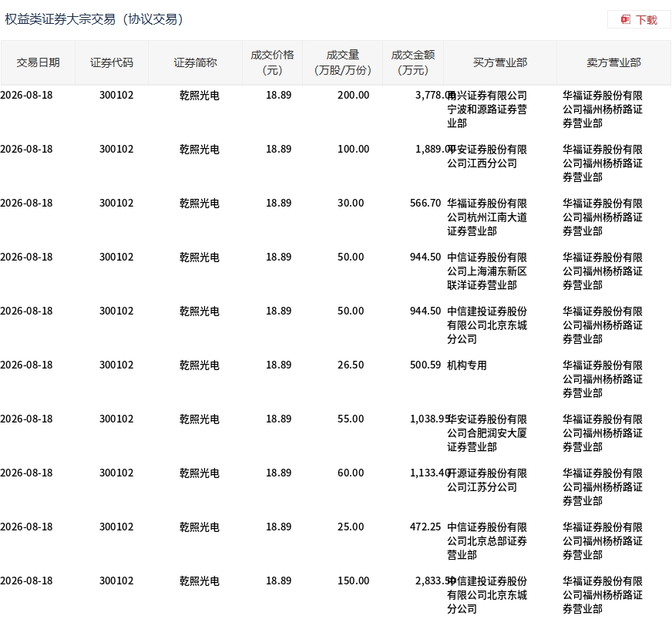
Task: Click the 卖方营业部 column header
Action: (613, 62)
